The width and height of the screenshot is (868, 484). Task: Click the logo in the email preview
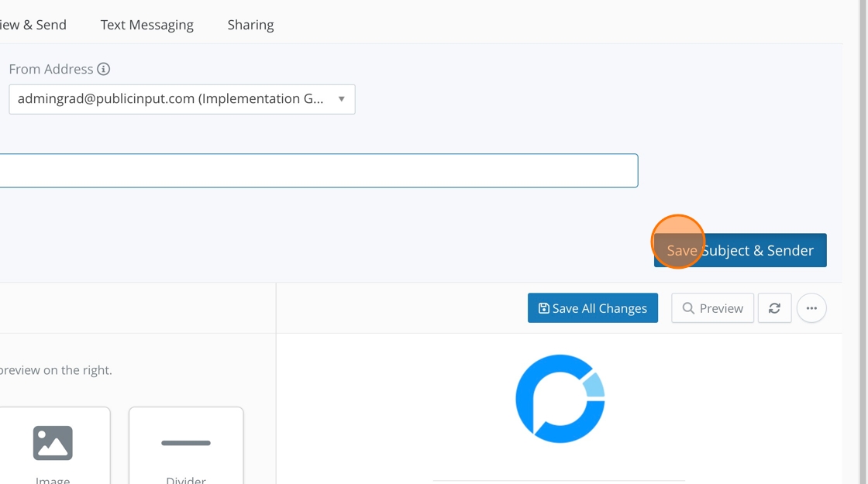click(560, 399)
